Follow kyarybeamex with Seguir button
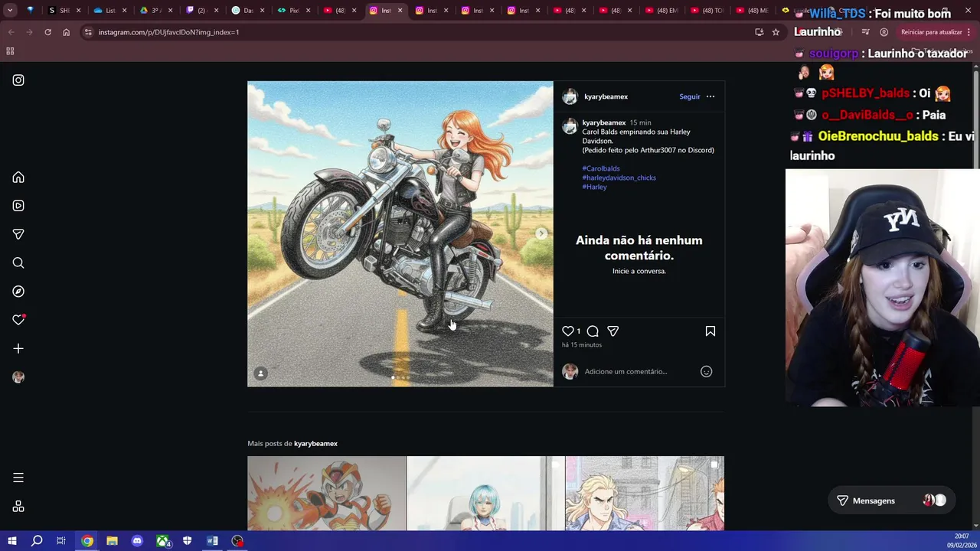Image resolution: width=980 pixels, height=551 pixels. [x=689, y=96]
